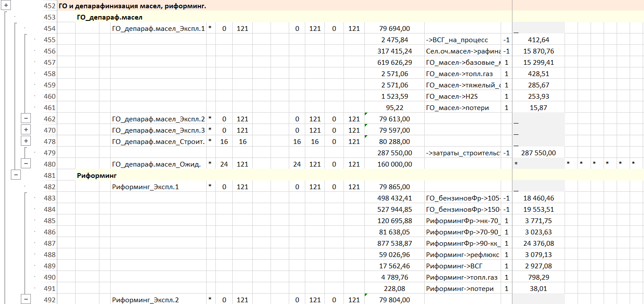Click cell containing 24 376,08
Screen dimensions: 644x304
pyautogui.click(x=538, y=244)
